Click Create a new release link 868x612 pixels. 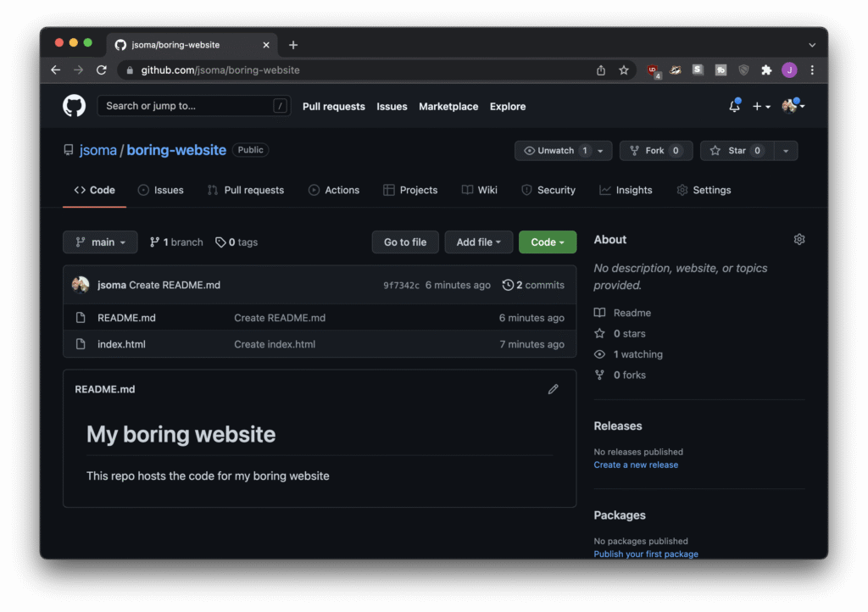coord(636,465)
